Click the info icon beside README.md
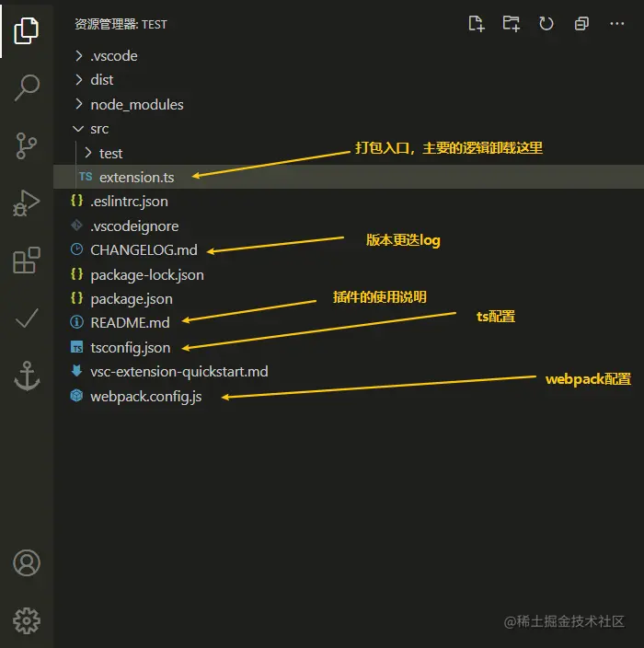 click(77, 322)
